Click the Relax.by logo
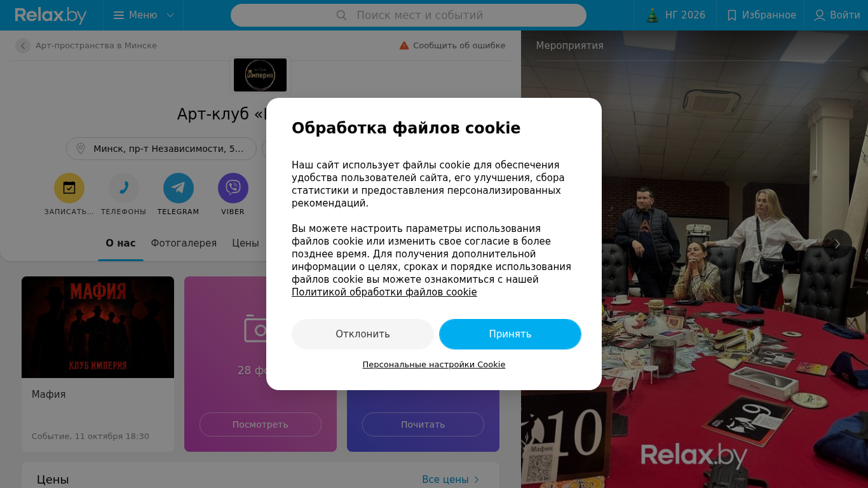Image resolution: width=868 pixels, height=488 pixels. [x=51, y=15]
